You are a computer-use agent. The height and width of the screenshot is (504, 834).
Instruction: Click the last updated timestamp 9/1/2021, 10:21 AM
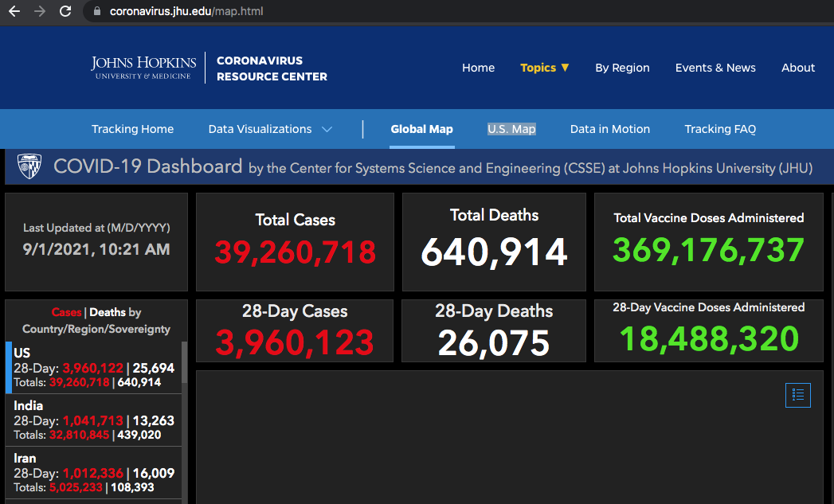tap(96, 249)
